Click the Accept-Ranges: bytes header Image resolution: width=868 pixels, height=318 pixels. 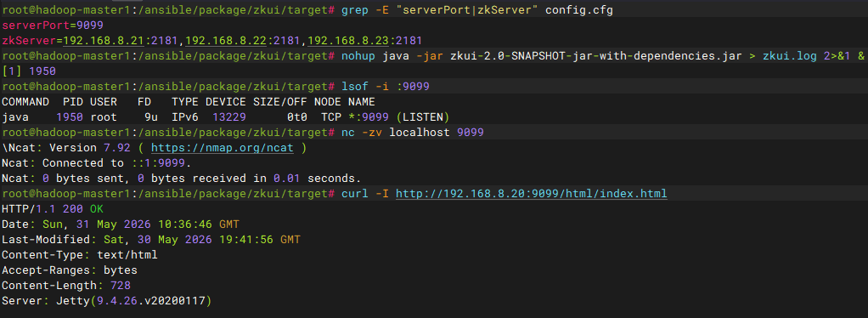point(69,270)
